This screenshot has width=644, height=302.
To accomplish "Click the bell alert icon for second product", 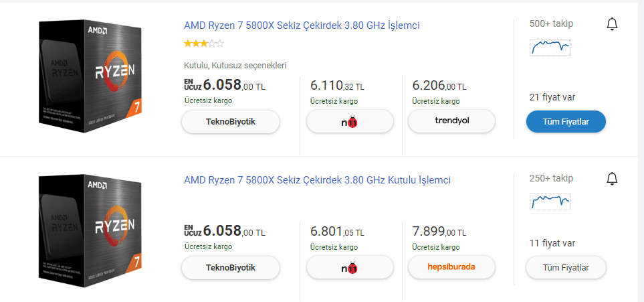I will (612, 179).
